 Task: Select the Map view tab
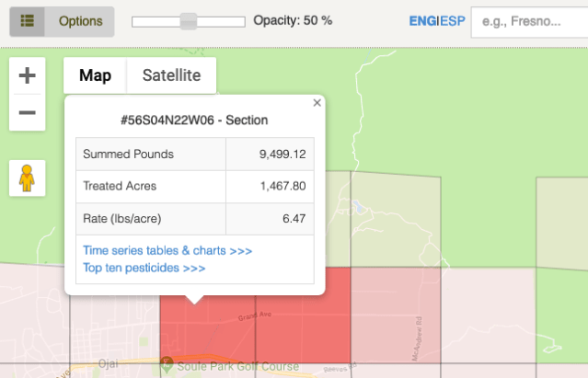[95, 75]
